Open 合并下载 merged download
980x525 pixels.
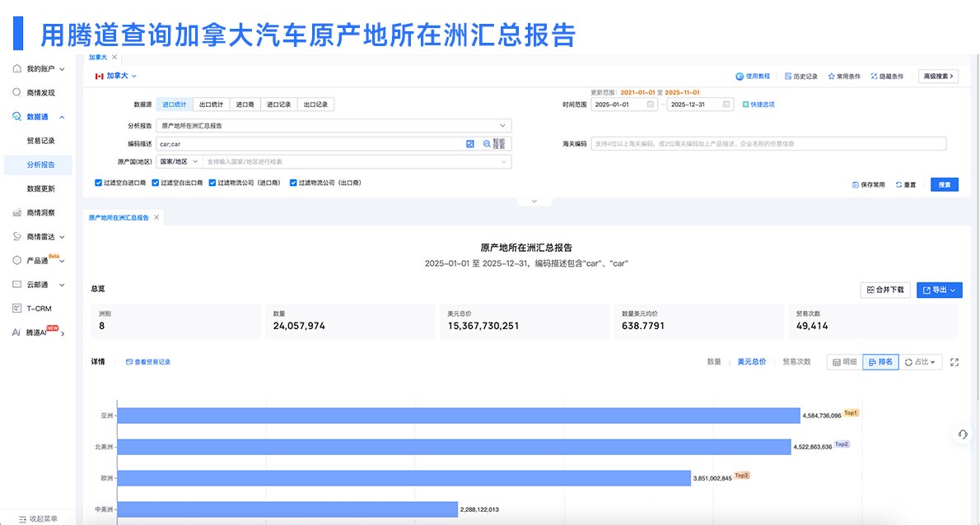(x=884, y=290)
